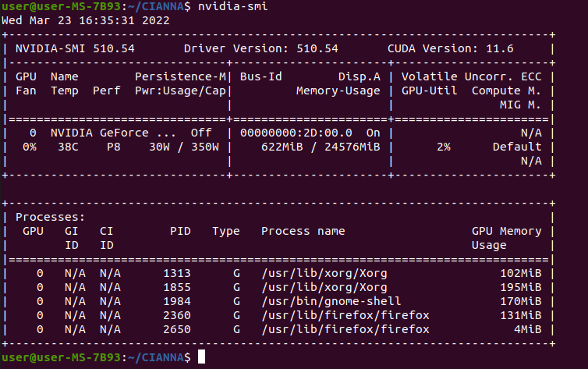
Task: Click the Process name column header
Action: [x=303, y=231]
